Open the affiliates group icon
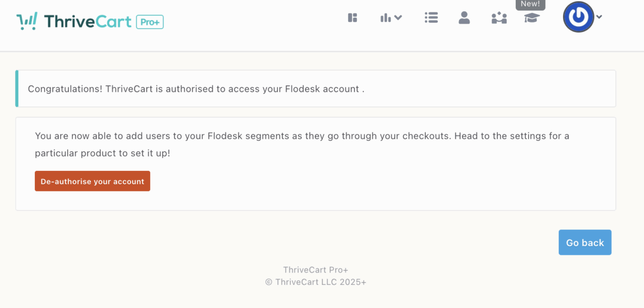 pos(499,18)
